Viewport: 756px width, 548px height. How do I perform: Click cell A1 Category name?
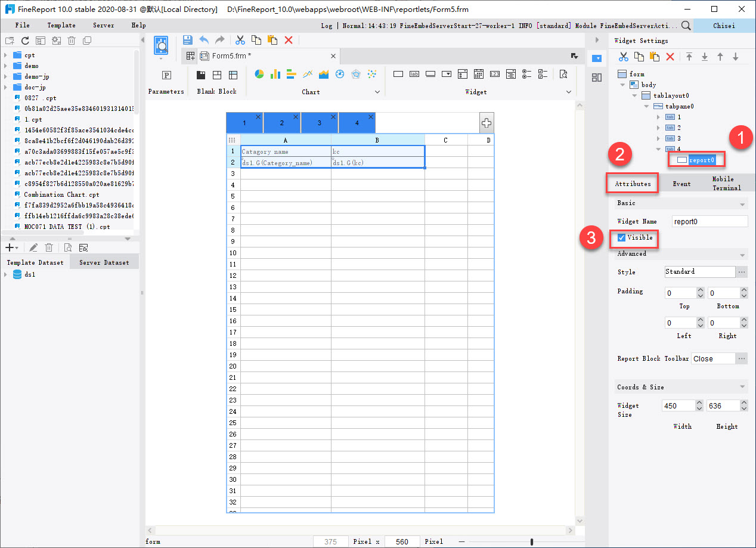[x=286, y=151]
